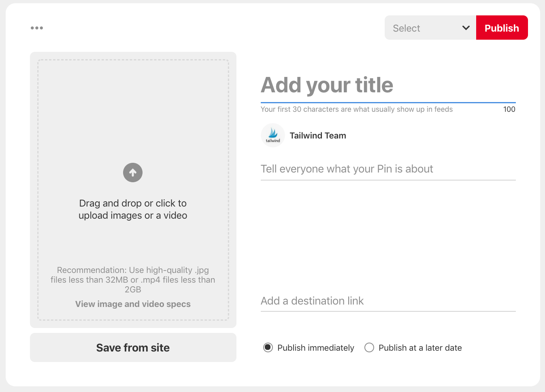The width and height of the screenshot is (545, 392).
Task: Click the Tailwind Team profile name
Action: (318, 136)
